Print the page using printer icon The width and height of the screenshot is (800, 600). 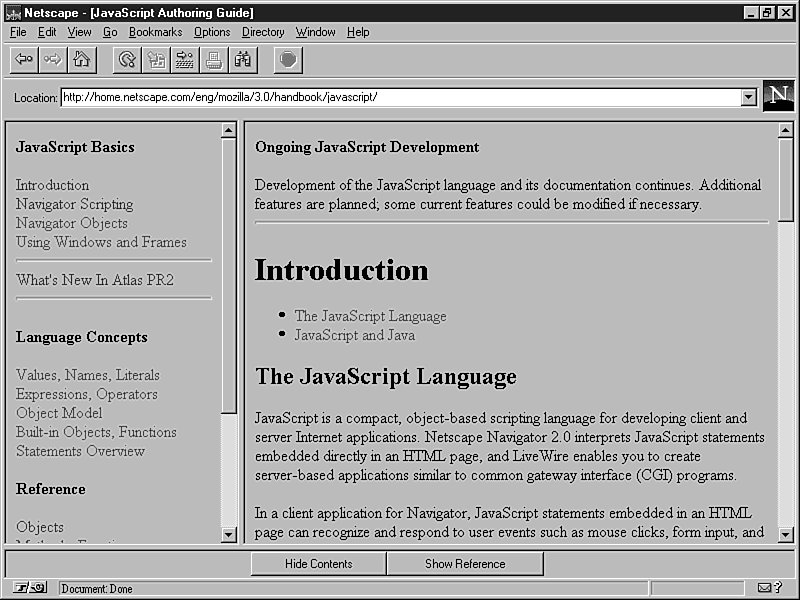pyautogui.click(x=214, y=60)
